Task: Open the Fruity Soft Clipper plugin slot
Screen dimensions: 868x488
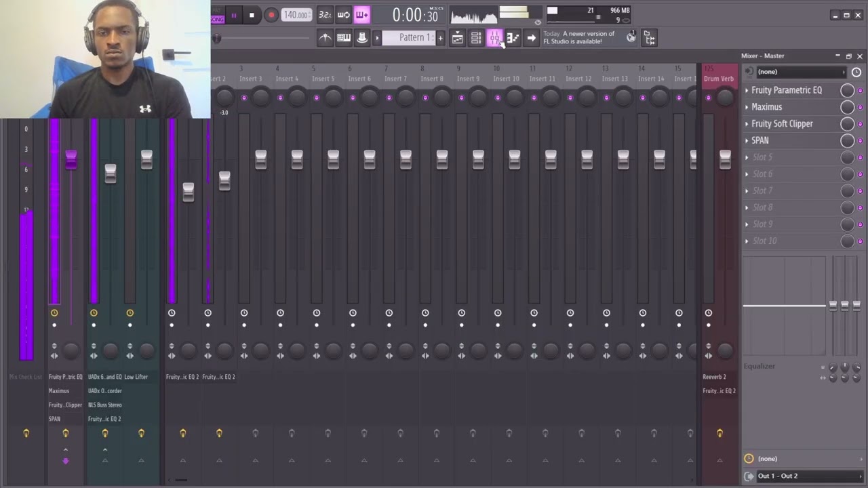Action: coord(782,124)
